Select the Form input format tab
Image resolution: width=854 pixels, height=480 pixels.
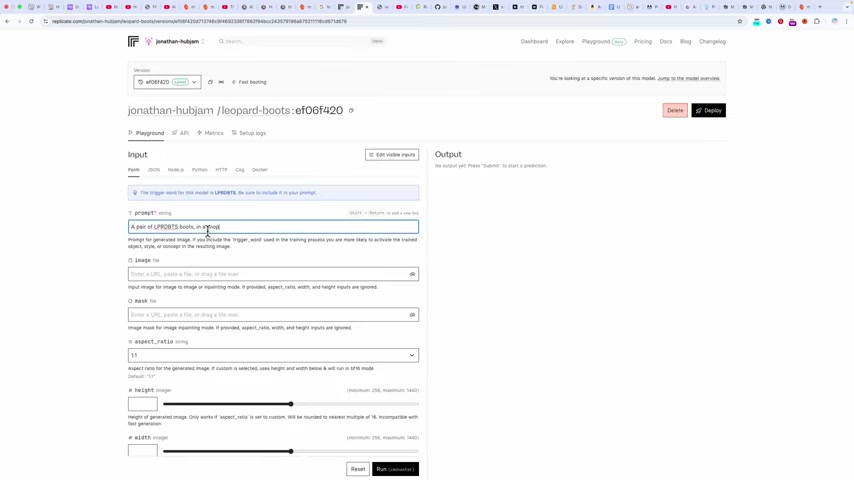133,170
